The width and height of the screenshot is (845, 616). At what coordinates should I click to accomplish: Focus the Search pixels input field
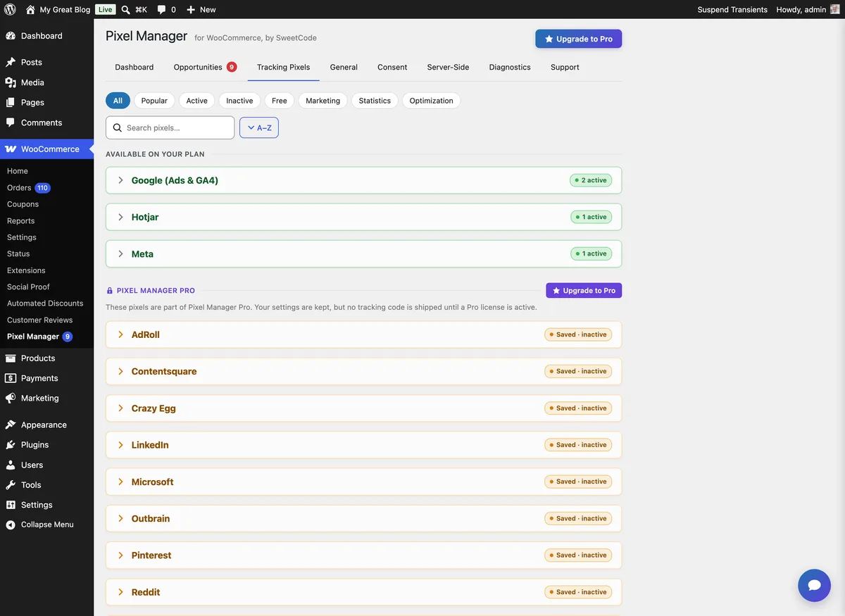pyautogui.click(x=170, y=128)
